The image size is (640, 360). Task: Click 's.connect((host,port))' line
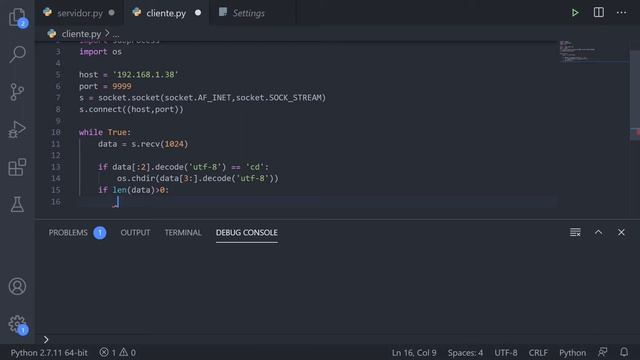tap(131, 109)
